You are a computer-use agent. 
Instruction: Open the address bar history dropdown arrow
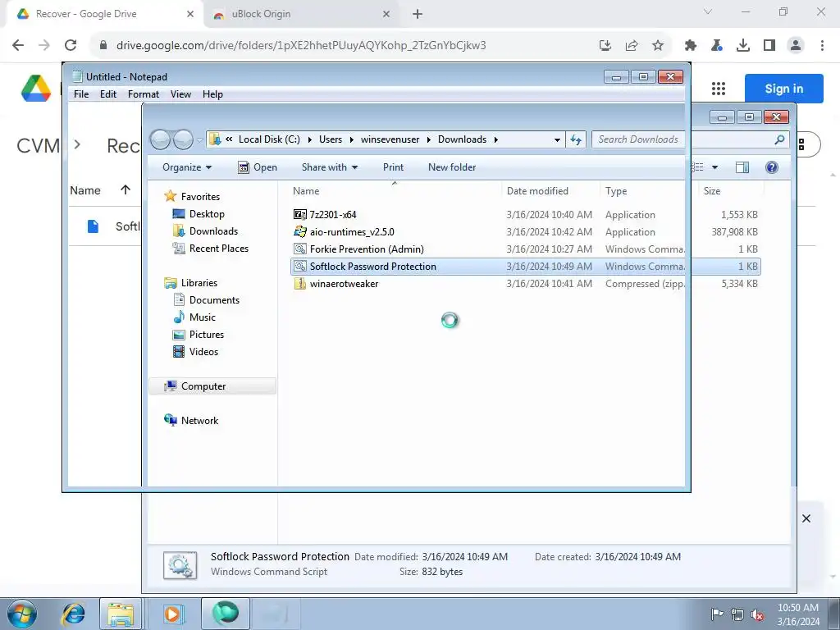pos(557,139)
